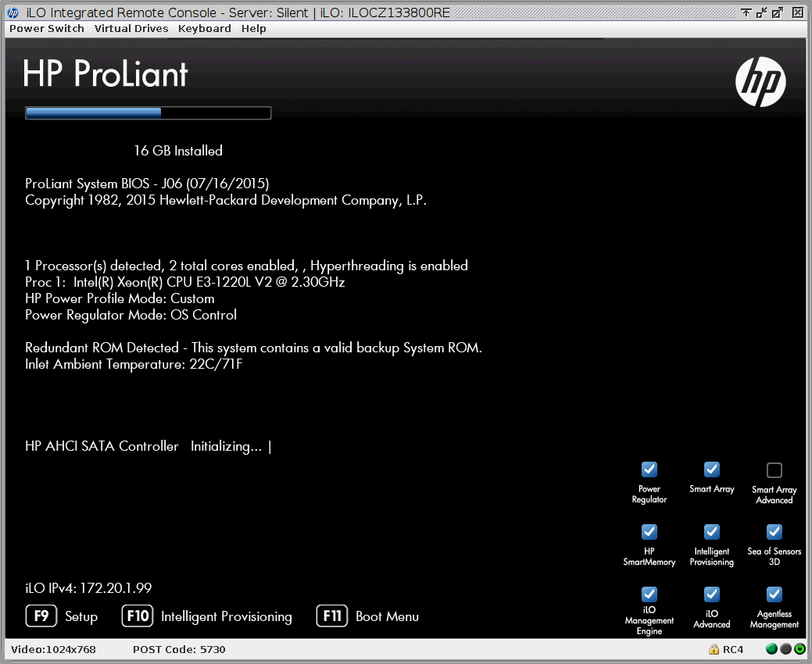Viewport: 812px width, 664px height.
Task: Click the Intelligent Provisioning checkbox
Action: [x=711, y=531]
